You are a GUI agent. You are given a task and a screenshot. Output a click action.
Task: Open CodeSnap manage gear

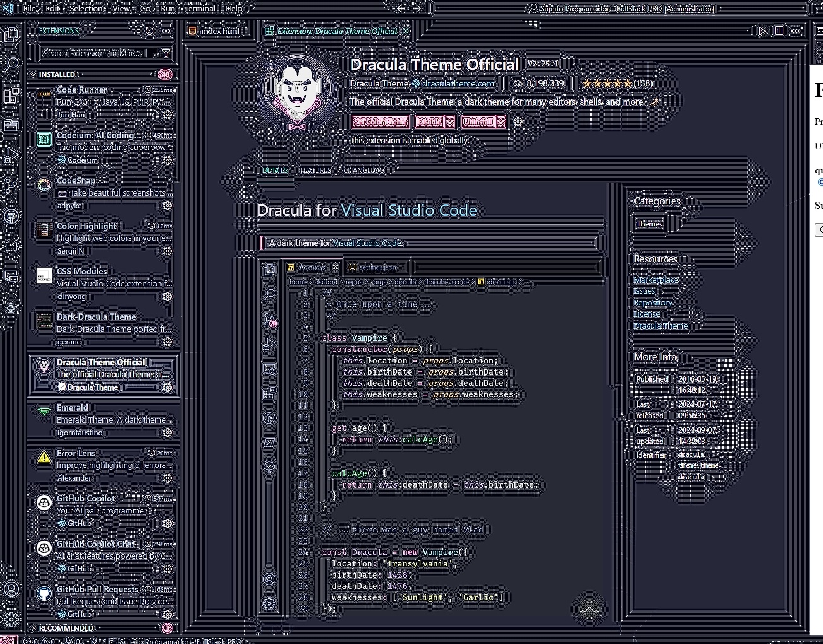point(167,206)
